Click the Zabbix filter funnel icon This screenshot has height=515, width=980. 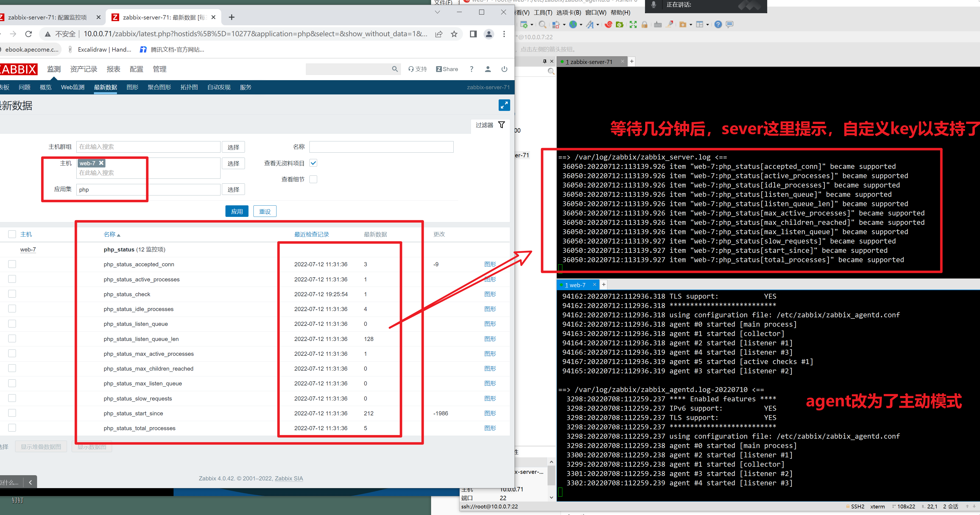pyautogui.click(x=501, y=125)
